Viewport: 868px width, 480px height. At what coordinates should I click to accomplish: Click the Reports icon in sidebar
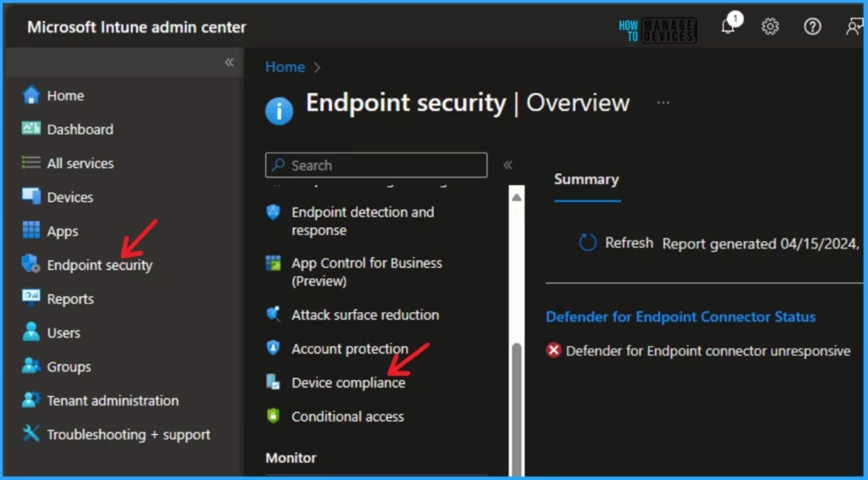pos(31,298)
